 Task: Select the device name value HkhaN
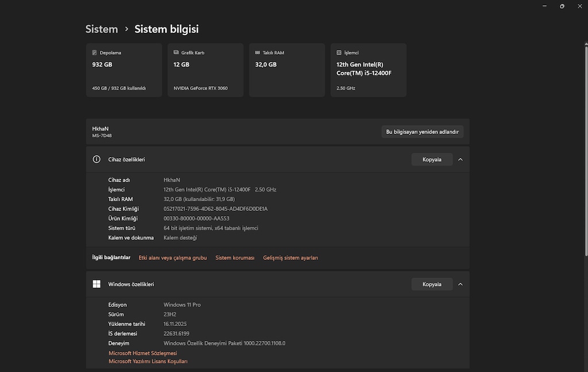click(172, 180)
